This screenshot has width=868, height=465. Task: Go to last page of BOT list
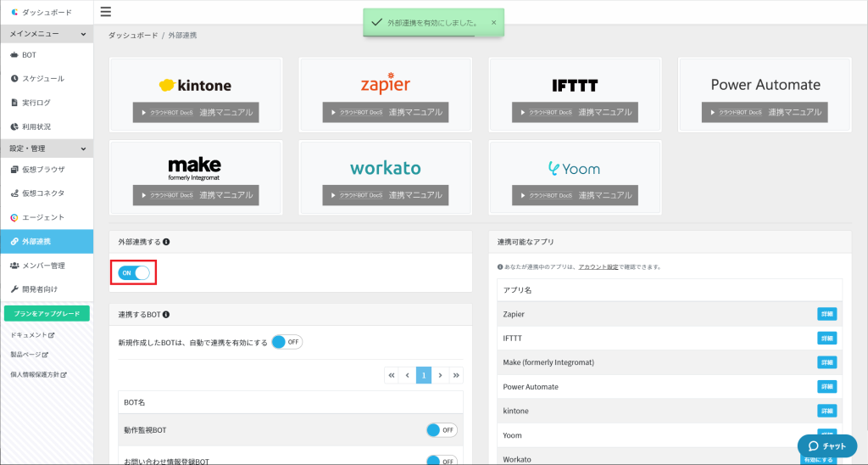455,375
